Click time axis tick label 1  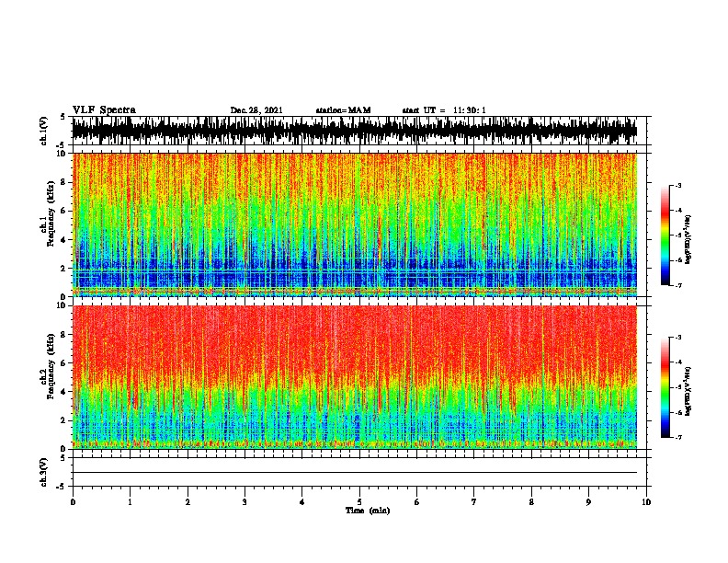pos(130,502)
